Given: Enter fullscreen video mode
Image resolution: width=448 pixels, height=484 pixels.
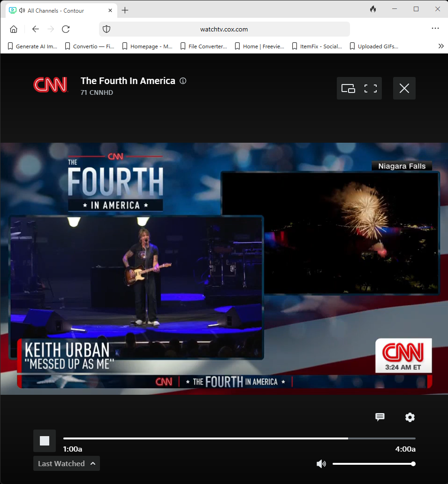Looking at the screenshot, I should click(371, 88).
